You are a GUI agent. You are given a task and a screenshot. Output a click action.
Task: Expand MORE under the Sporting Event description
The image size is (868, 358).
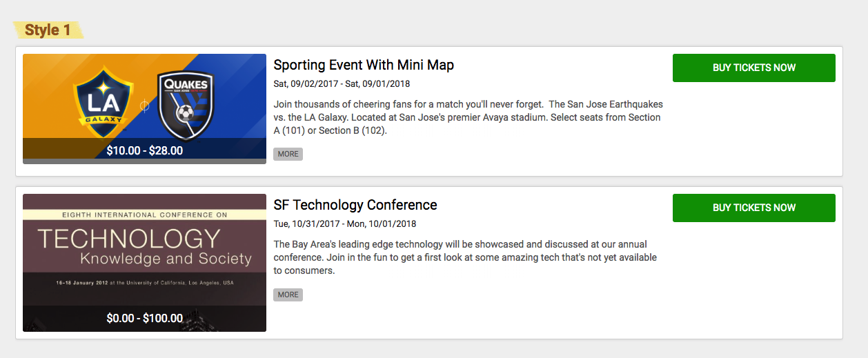tap(288, 154)
